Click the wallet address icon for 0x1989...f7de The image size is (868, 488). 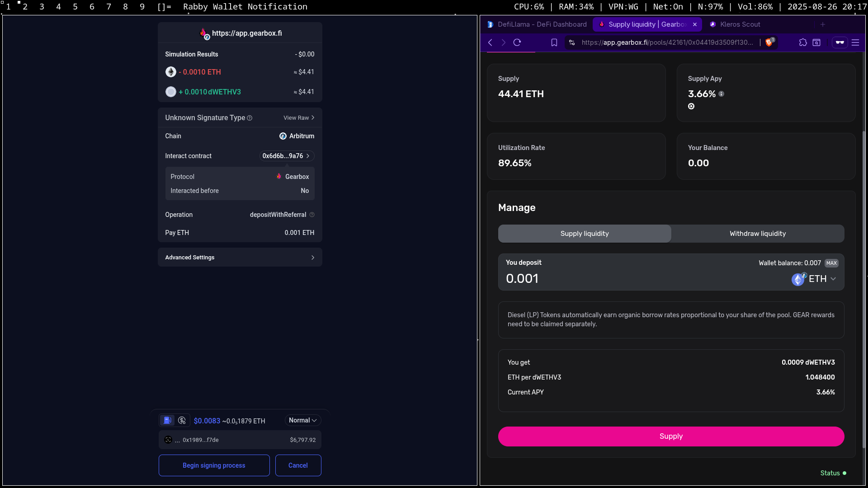[168, 440]
